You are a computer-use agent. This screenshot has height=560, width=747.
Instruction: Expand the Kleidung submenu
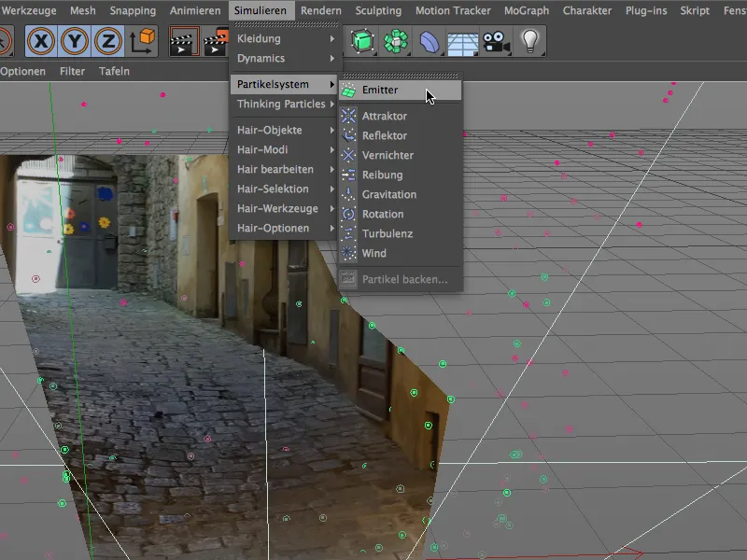point(285,38)
